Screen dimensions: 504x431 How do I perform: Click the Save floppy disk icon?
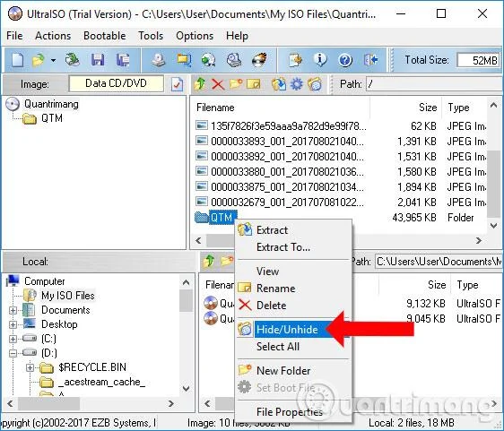(98, 60)
